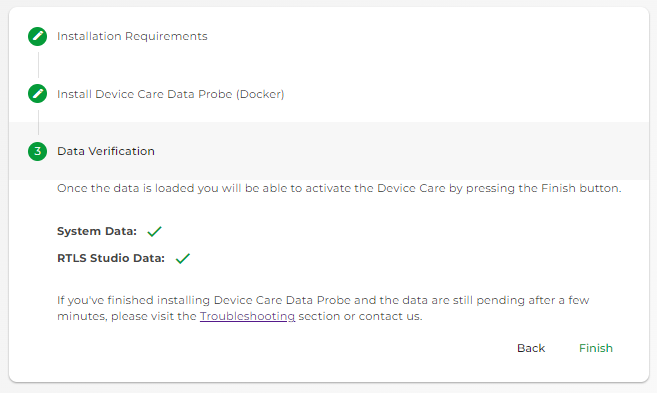Click the 'Once the data is loaded' instruction text
This screenshot has height=393, width=657.
(339, 189)
